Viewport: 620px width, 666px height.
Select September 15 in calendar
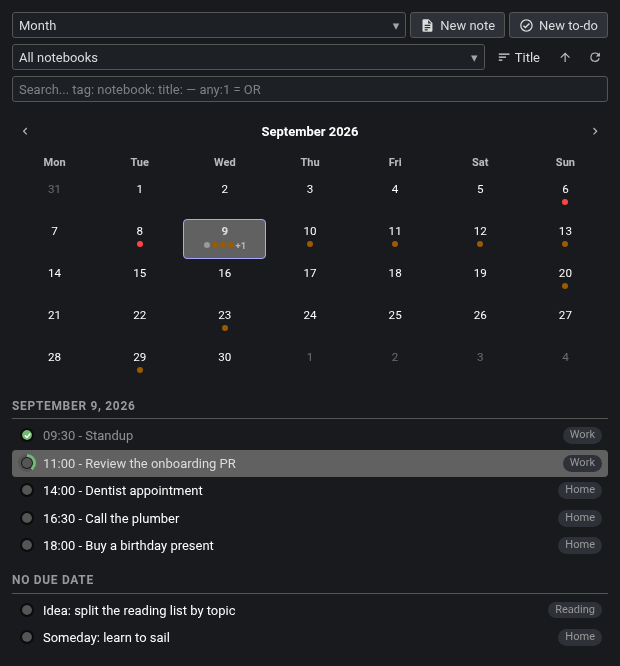coord(140,281)
